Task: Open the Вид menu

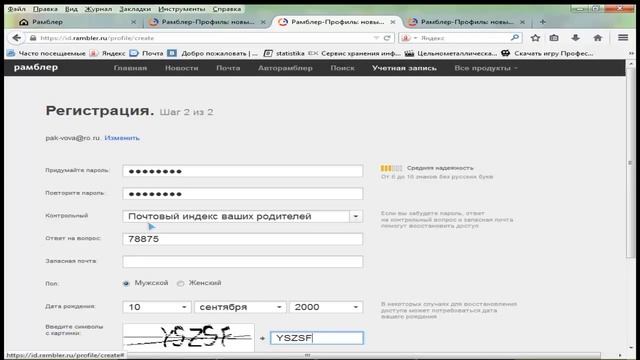Action: pos(71,9)
